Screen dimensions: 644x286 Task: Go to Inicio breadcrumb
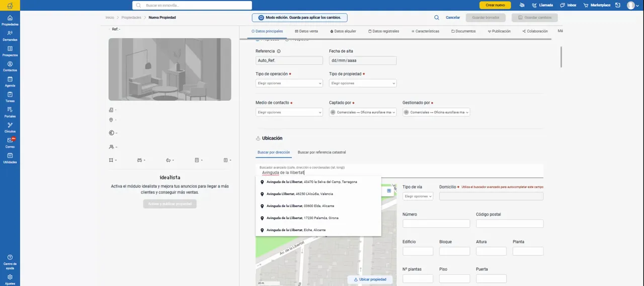110,18
